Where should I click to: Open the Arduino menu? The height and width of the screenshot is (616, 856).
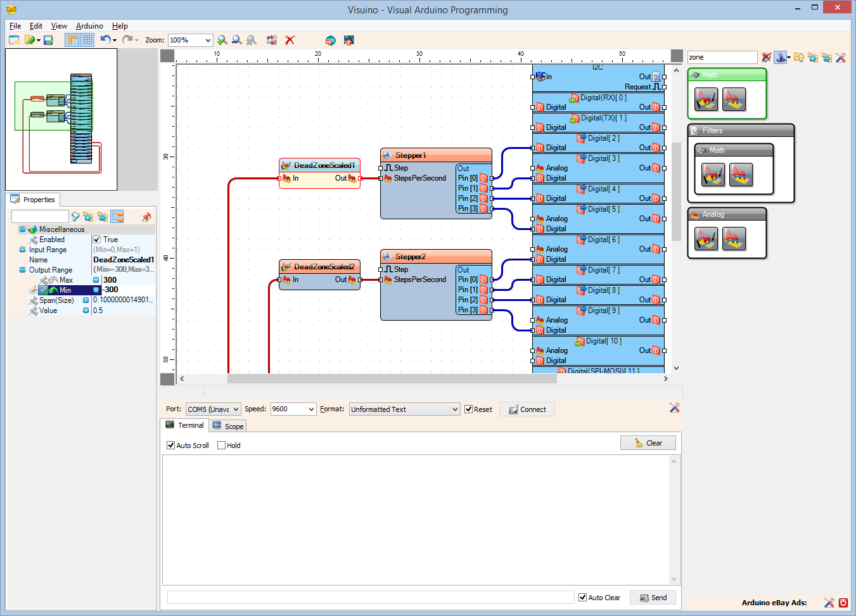pos(89,26)
